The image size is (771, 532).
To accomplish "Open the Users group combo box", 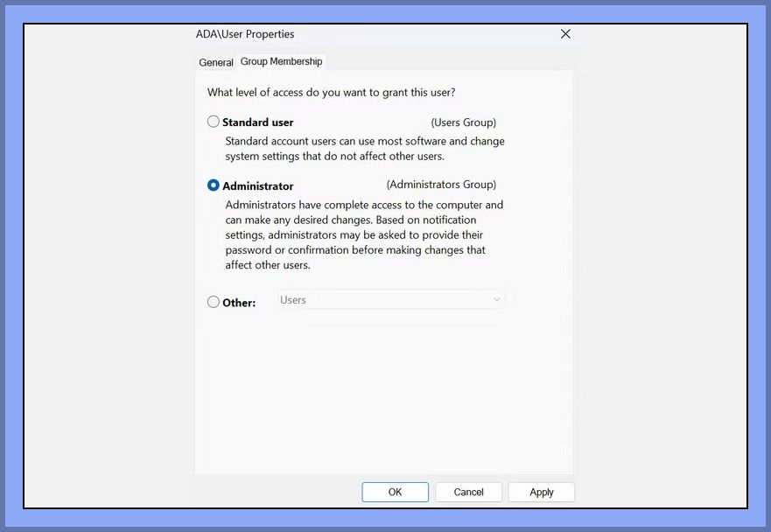I will point(390,299).
